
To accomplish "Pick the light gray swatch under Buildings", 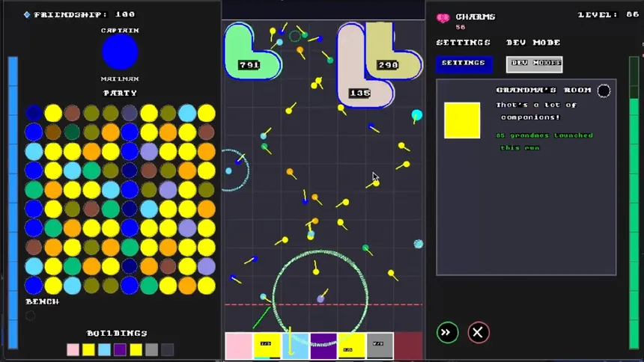I will [x=151, y=350].
